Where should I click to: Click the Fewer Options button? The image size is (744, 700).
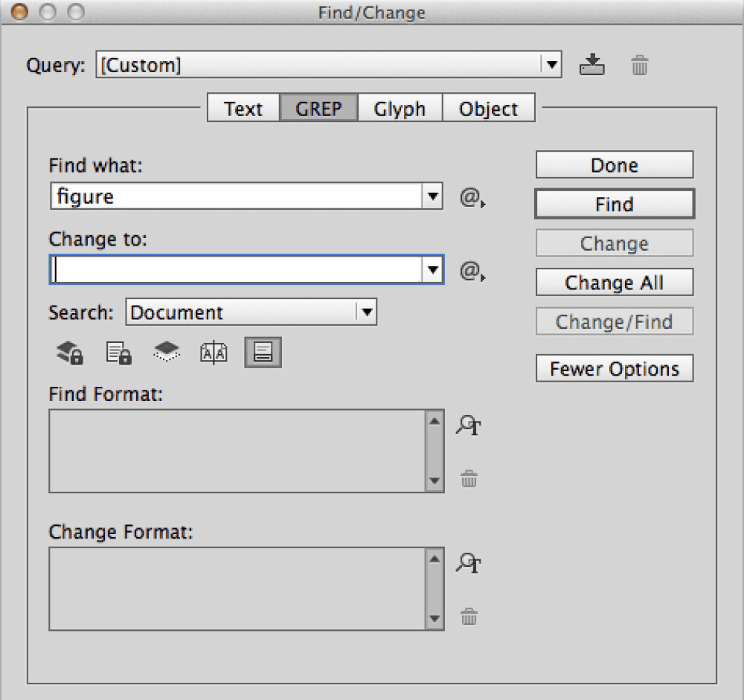(x=614, y=369)
